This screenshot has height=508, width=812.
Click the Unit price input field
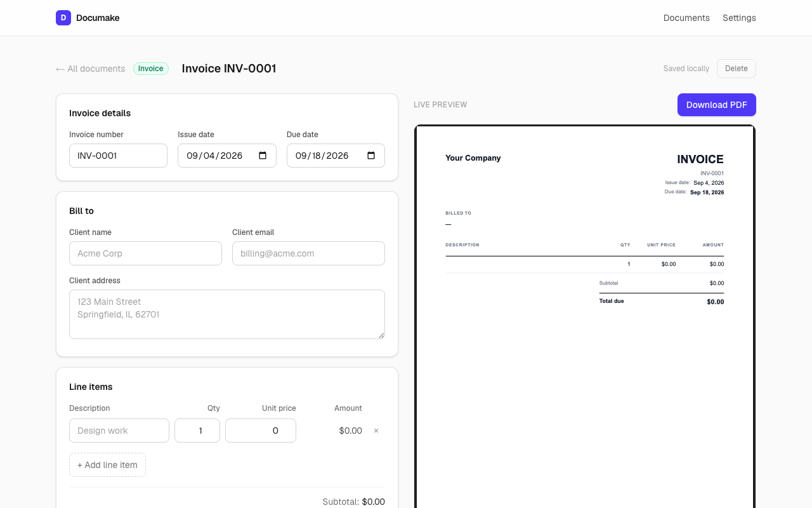[x=261, y=431]
